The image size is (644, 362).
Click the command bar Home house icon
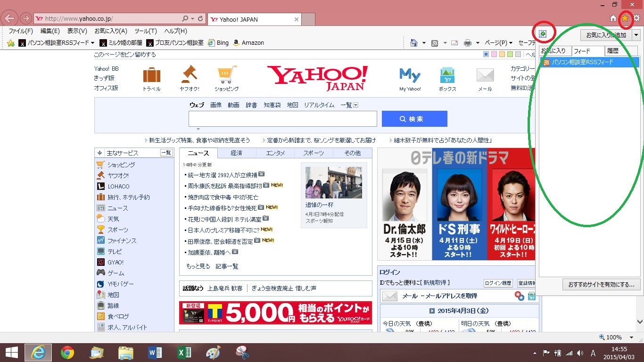(414, 43)
